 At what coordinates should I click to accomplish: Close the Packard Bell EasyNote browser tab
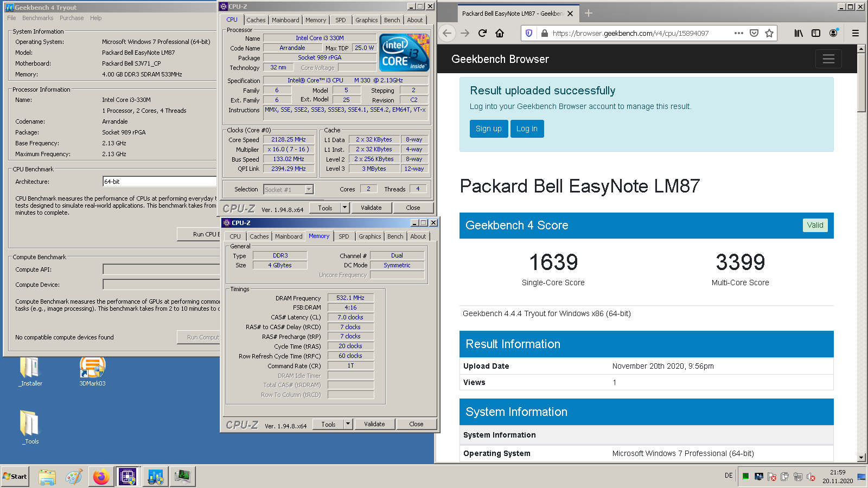(570, 14)
